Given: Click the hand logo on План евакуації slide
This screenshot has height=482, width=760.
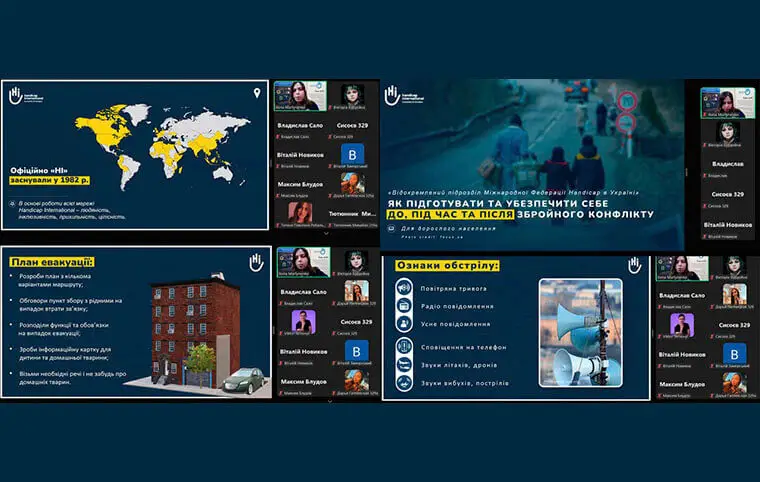Looking at the screenshot, I should pyautogui.click(x=257, y=262).
